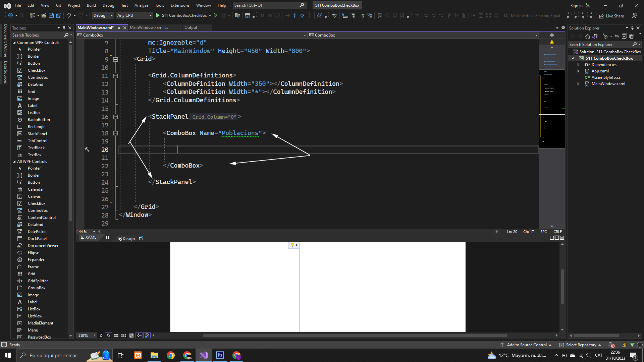644x362 pixels.
Task: Select ComboBox in Common WPF Controls
Action: 38,77
